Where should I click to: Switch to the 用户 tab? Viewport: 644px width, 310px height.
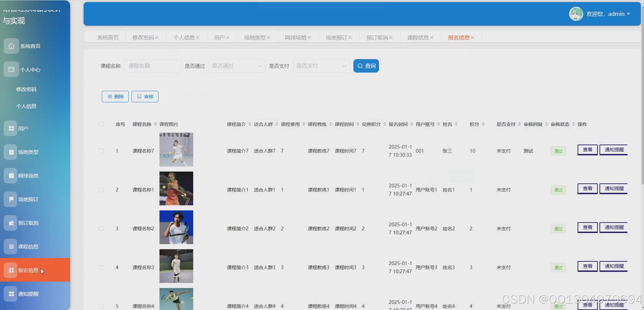pos(219,37)
